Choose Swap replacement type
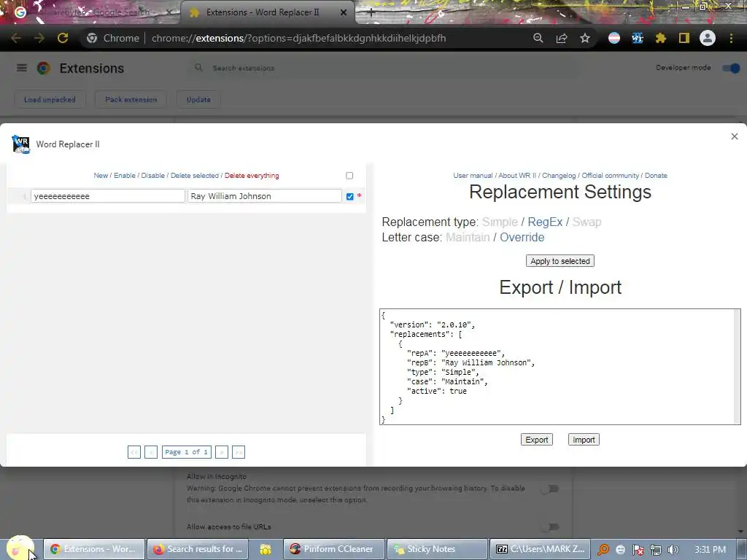The height and width of the screenshot is (560, 747). [x=587, y=222]
